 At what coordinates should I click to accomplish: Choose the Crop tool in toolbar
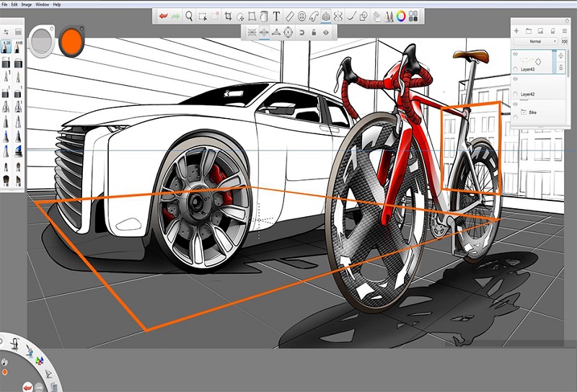point(228,15)
